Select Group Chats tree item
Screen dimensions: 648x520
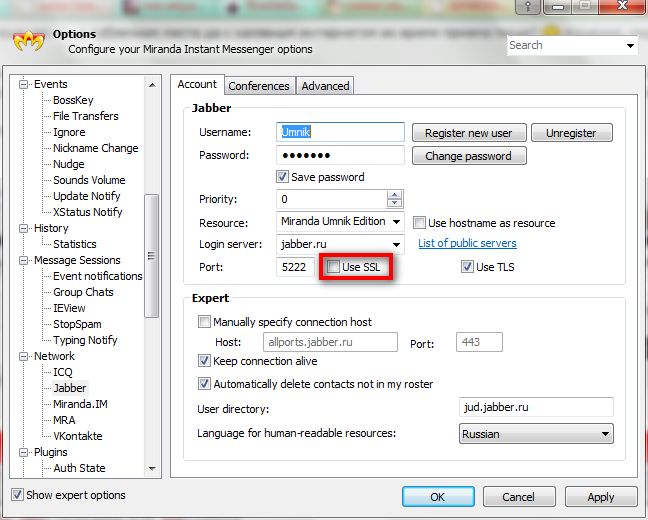(83, 292)
